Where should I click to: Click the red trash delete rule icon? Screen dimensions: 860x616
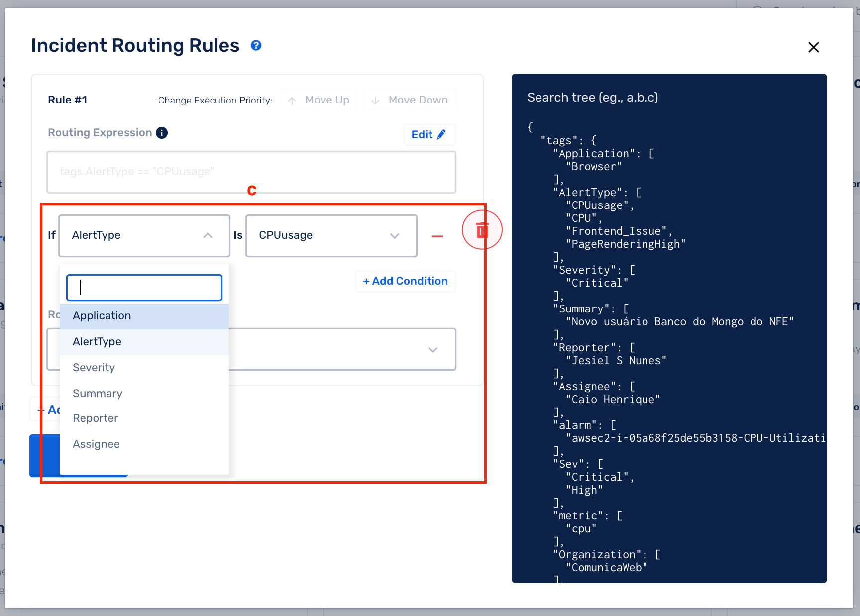482,230
